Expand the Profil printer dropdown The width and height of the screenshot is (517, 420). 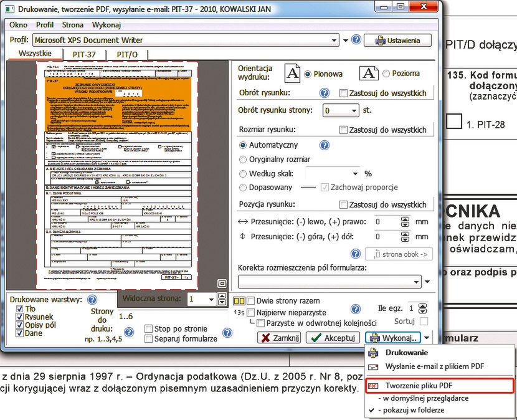[334, 40]
